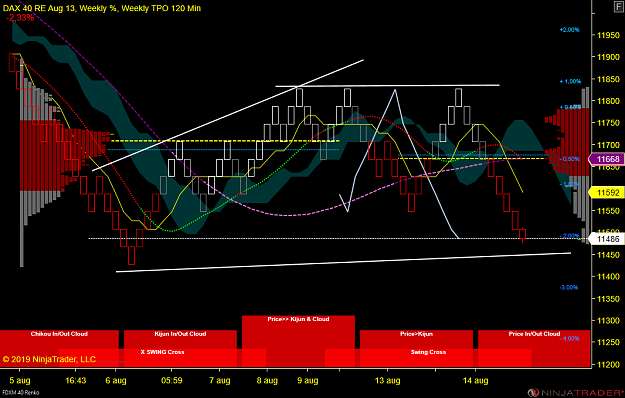Click the X SWING Cross signal label
The image size is (625, 398).
(x=162, y=352)
